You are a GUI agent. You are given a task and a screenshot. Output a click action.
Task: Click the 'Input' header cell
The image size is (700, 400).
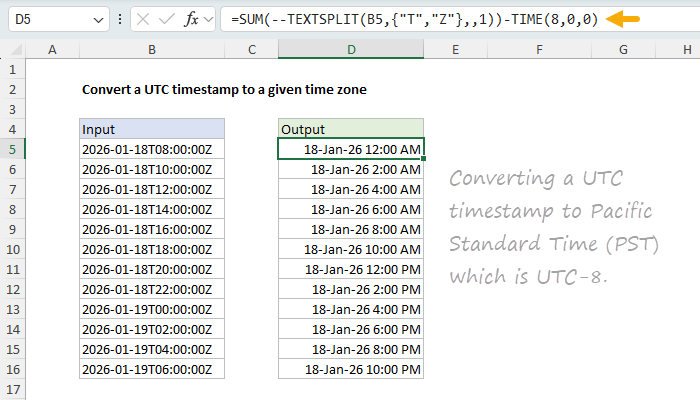click(x=152, y=129)
